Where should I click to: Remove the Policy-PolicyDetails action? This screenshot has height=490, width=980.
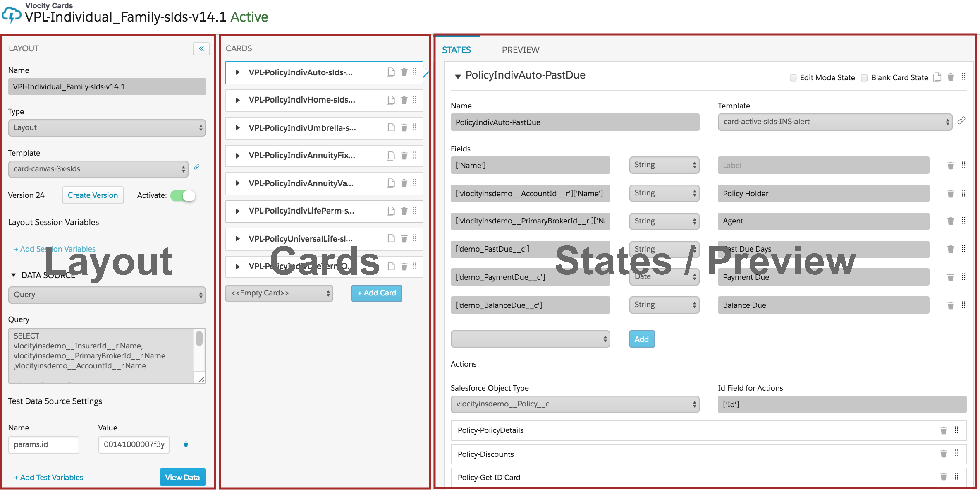[x=944, y=430]
